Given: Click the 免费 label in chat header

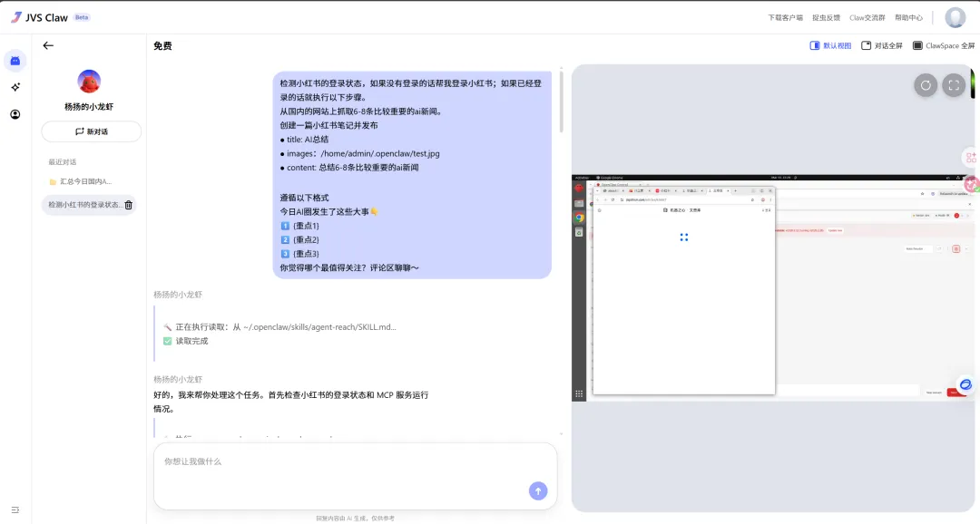Looking at the screenshot, I should [162, 45].
